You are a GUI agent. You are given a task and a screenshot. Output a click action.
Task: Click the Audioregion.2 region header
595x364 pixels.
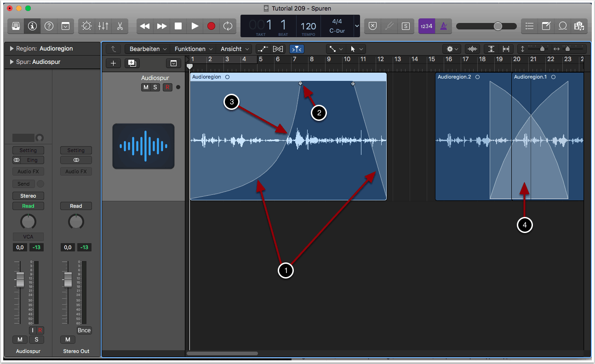click(472, 77)
